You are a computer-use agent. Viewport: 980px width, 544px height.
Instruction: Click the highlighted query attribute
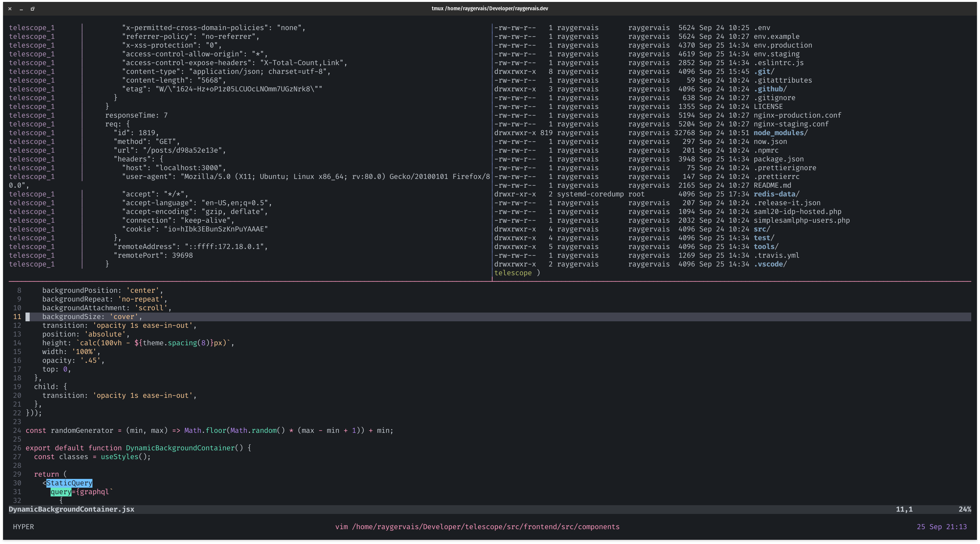(61, 492)
